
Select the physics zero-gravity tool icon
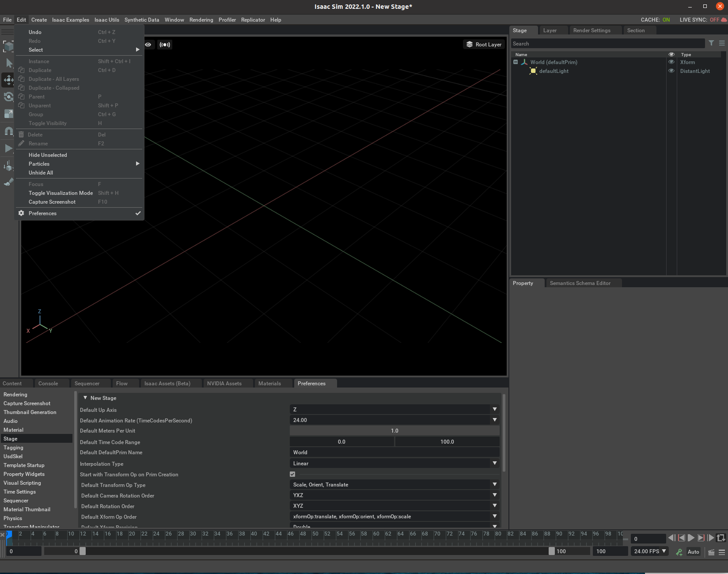[8, 166]
